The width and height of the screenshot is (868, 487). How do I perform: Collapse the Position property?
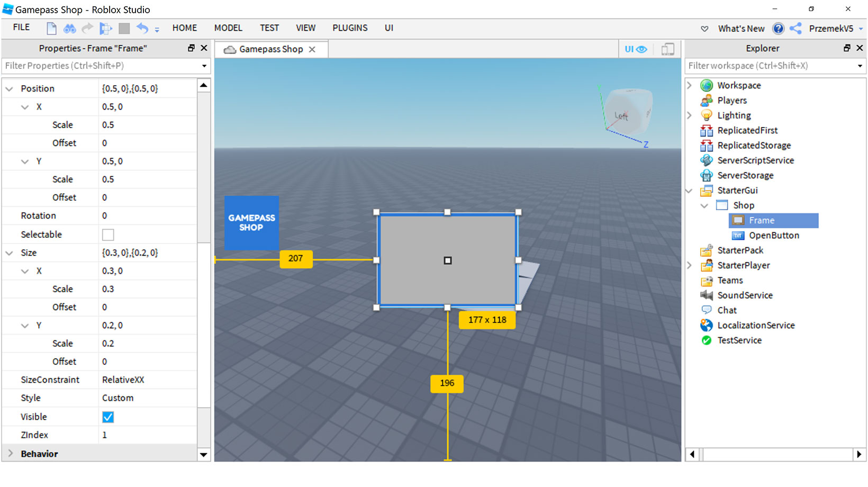[9, 89]
